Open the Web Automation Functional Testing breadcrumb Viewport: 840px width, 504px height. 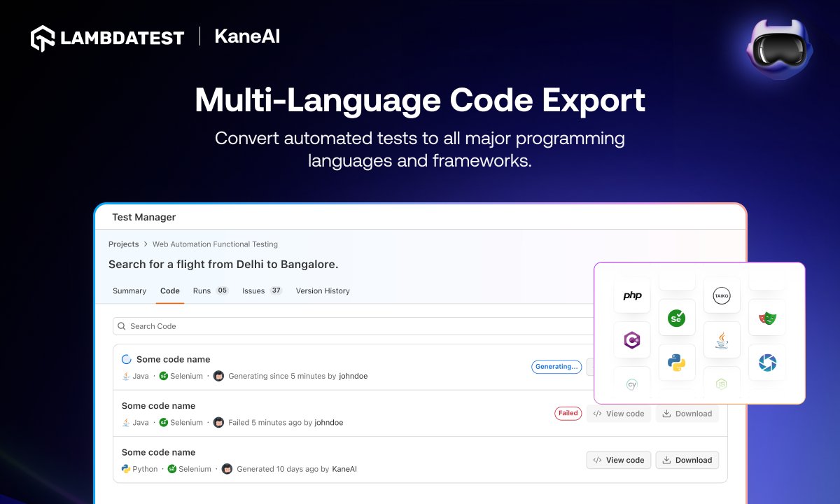215,244
